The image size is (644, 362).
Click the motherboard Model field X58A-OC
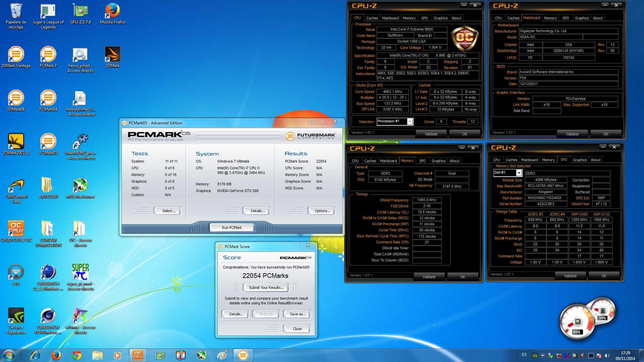point(550,37)
